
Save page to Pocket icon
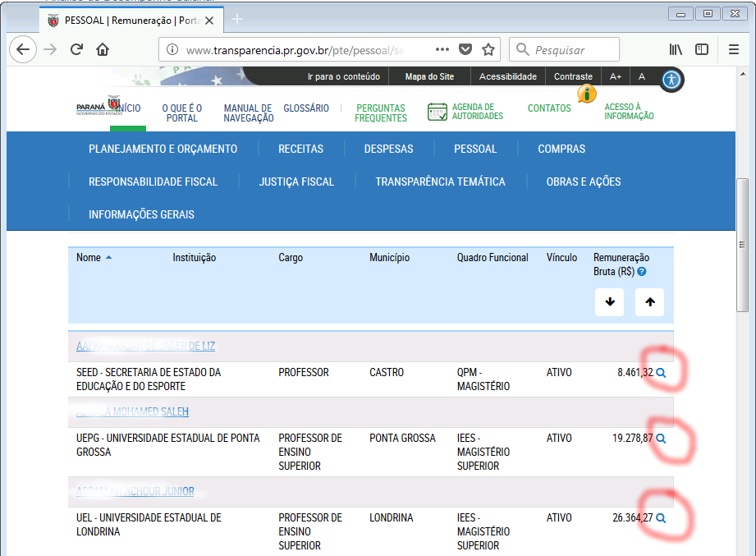[465, 49]
